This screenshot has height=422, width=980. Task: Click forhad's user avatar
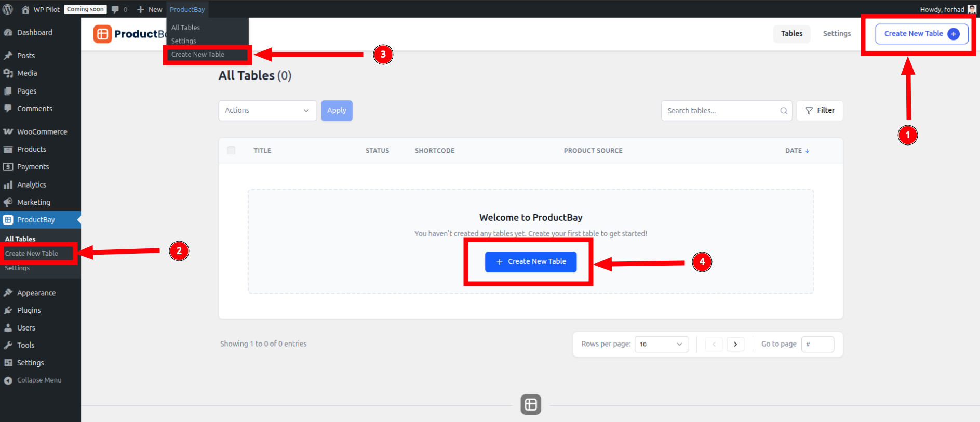point(972,9)
